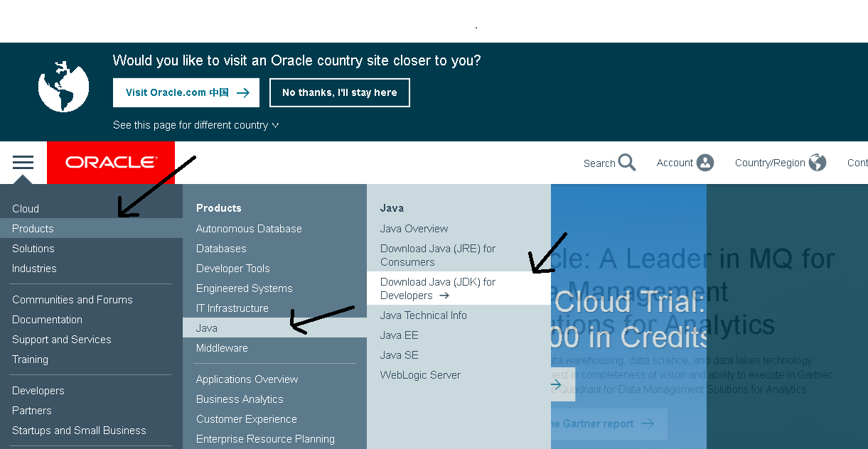Choose Enterprise Resource Planning
Viewport: 868px width, 449px height.
click(265, 438)
